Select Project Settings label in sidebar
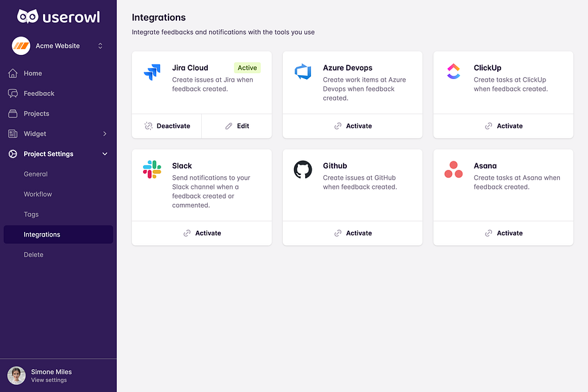 [x=48, y=154]
